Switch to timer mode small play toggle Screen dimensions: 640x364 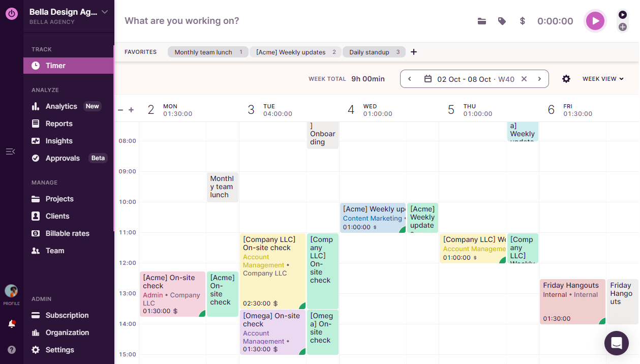click(623, 15)
